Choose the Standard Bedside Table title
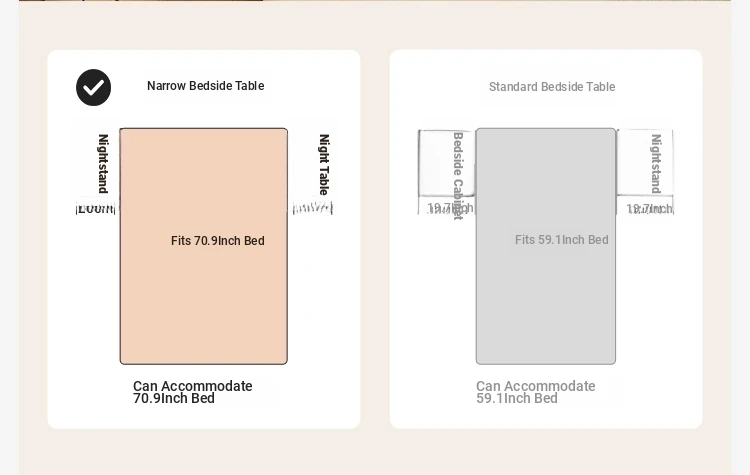Image resolution: width=750 pixels, height=475 pixels. point(552,87)
